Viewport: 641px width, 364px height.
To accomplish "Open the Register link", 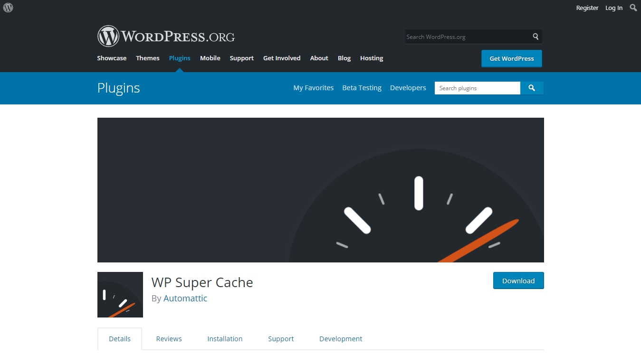I will click(587, 8).
